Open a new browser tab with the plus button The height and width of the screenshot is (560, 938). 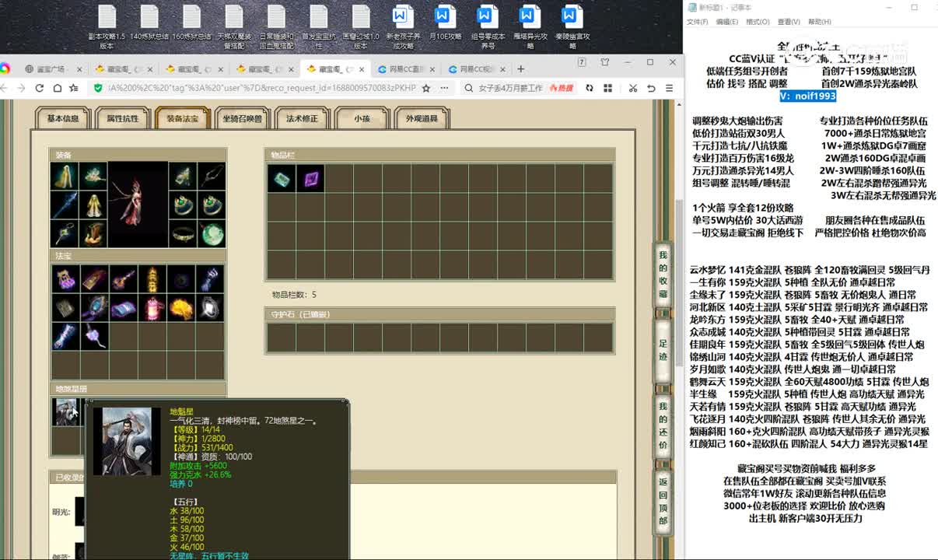pos(521,68)
